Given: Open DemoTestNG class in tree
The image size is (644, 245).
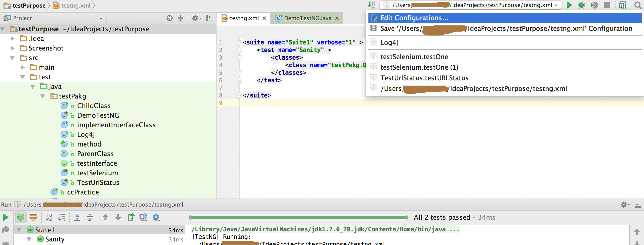Looking at the screenshot, I should point(98,115).
